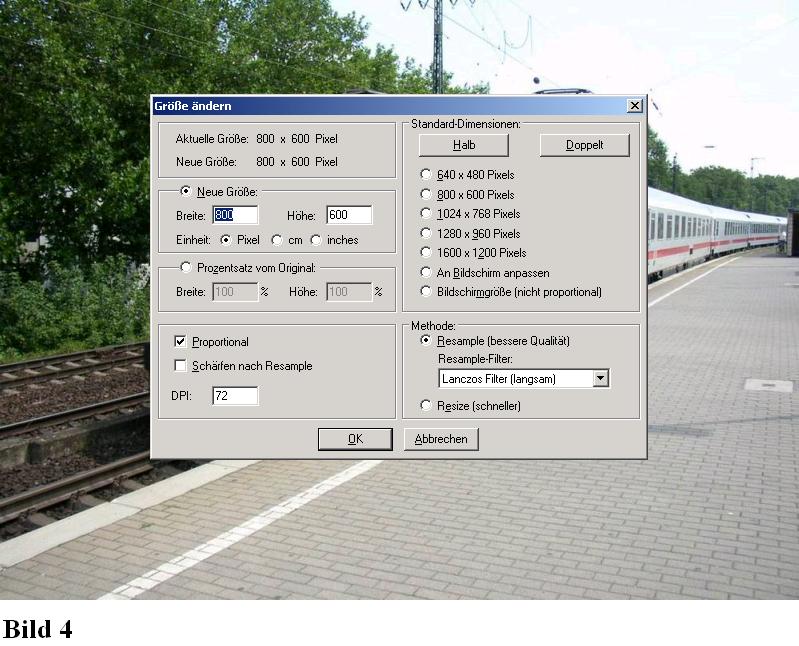Click the Höhe input field
The width and height of the screenshot is (799, 646).
(348, 215)
